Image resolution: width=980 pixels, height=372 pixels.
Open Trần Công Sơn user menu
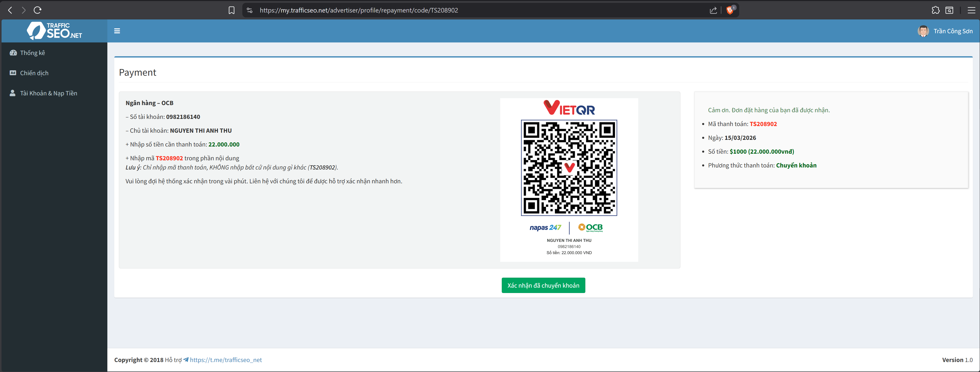click(953, 31)
